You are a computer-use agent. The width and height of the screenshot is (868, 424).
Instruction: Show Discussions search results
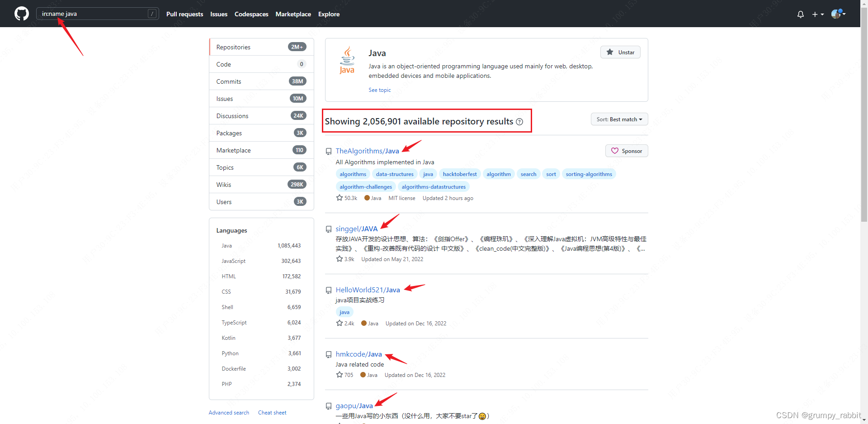click(x=261, y=116)
